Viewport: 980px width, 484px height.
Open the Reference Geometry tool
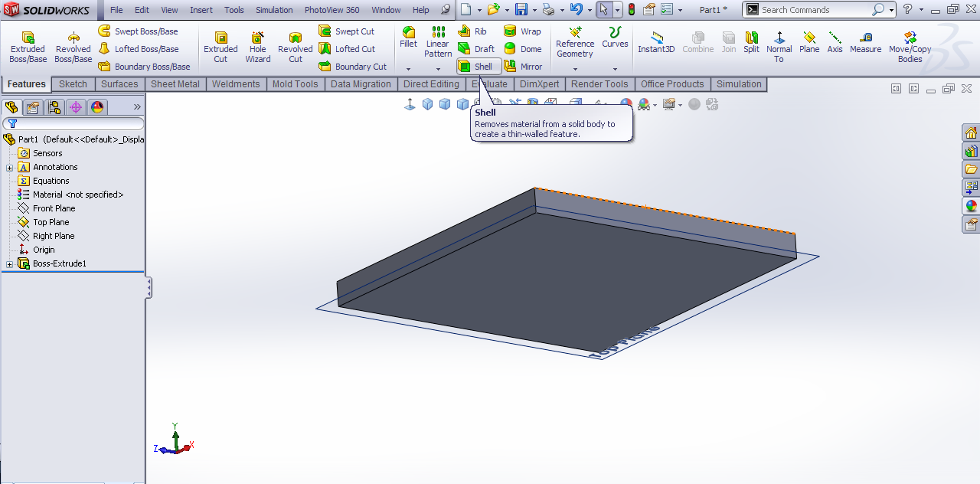(575, 42)
